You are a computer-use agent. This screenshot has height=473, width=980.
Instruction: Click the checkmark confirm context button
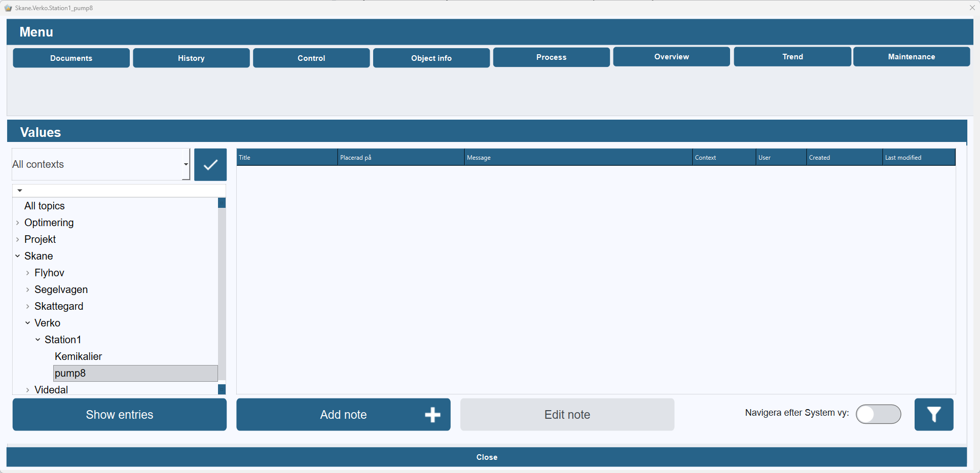pyautogui.click(x=210, y=165)
